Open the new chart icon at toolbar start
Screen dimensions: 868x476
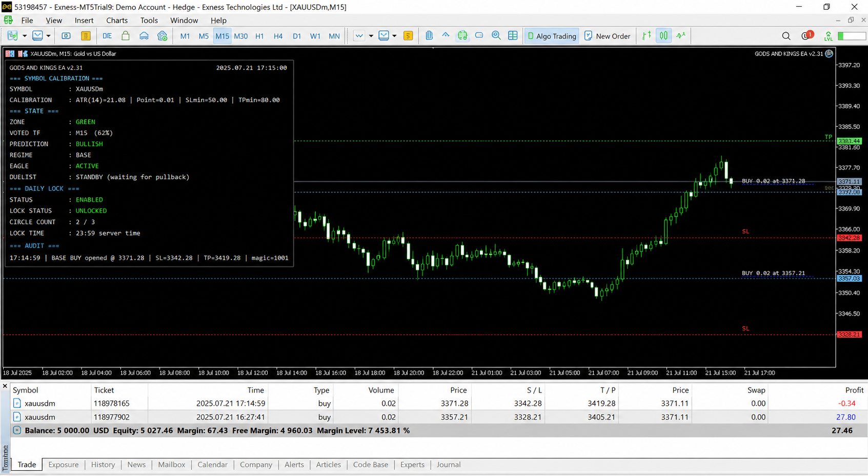[12, 36]
